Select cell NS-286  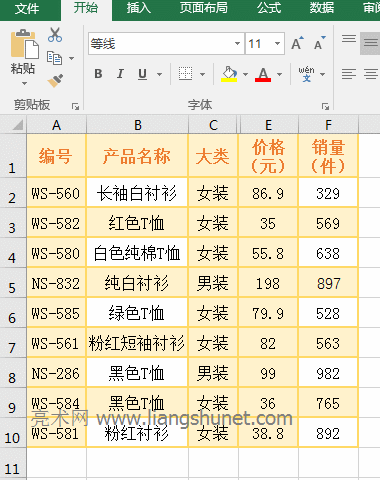tap(56, 373)
